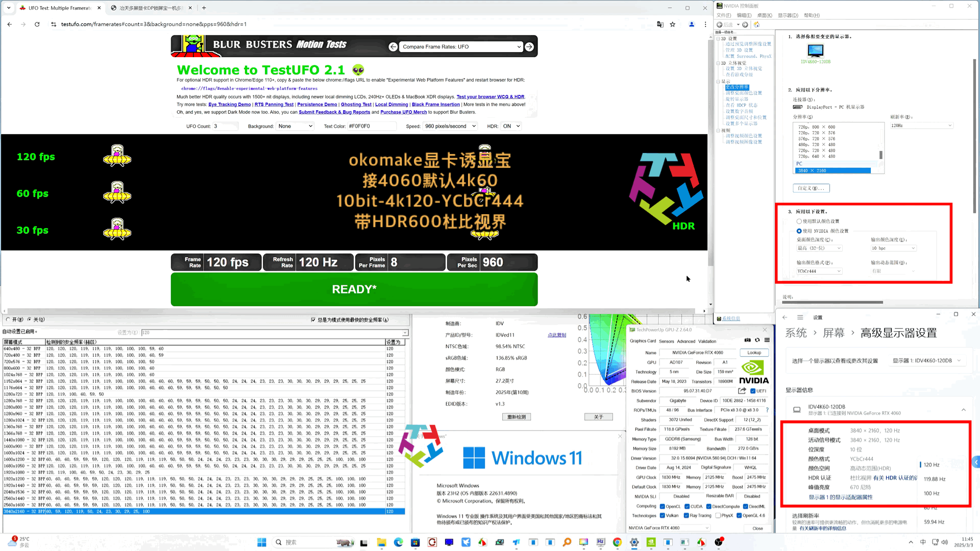Open the YCbCr444 output color format dropdown

pos(819,271)
